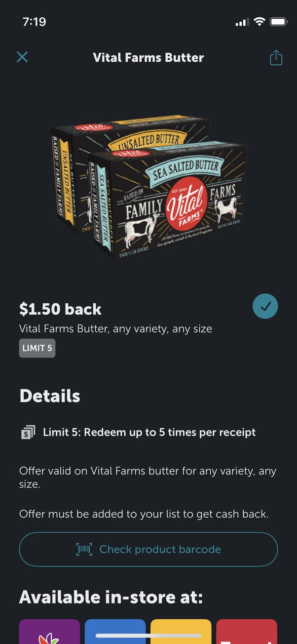The height and width of the screenshot is (644, 297).
Task: Close the Vital Farms Butter offer
Action: [22, 57]
